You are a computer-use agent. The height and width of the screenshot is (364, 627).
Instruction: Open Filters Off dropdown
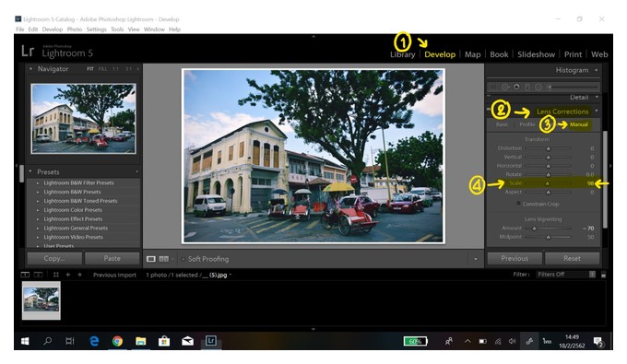pos(566,275)
